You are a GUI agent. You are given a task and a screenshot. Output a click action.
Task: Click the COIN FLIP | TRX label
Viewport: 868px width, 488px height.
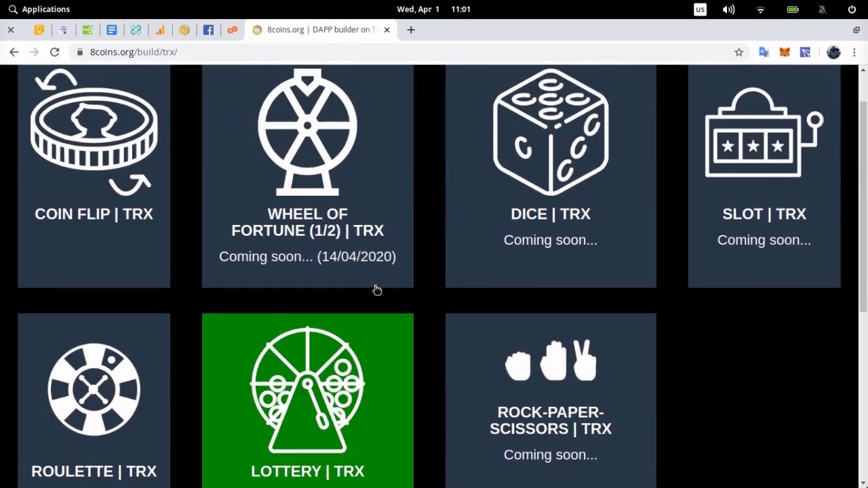point(94,214)
